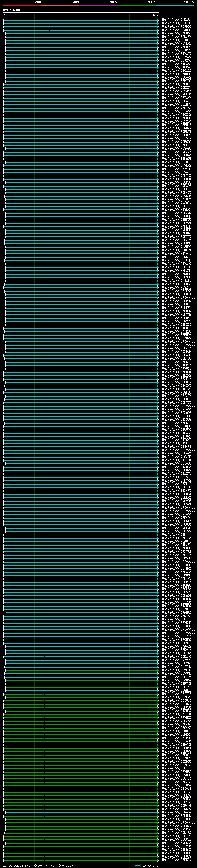Viewport: 197px width, 868px height.
Task: Click the cyan ~100% identity legend segment
Action: [x=175, y=6]
